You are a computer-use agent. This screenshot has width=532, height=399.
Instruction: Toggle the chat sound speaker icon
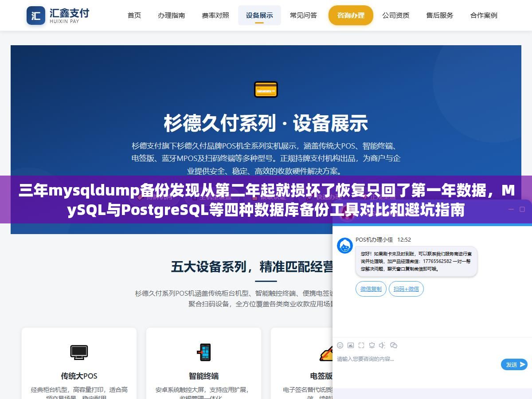[x=383, y=345]
